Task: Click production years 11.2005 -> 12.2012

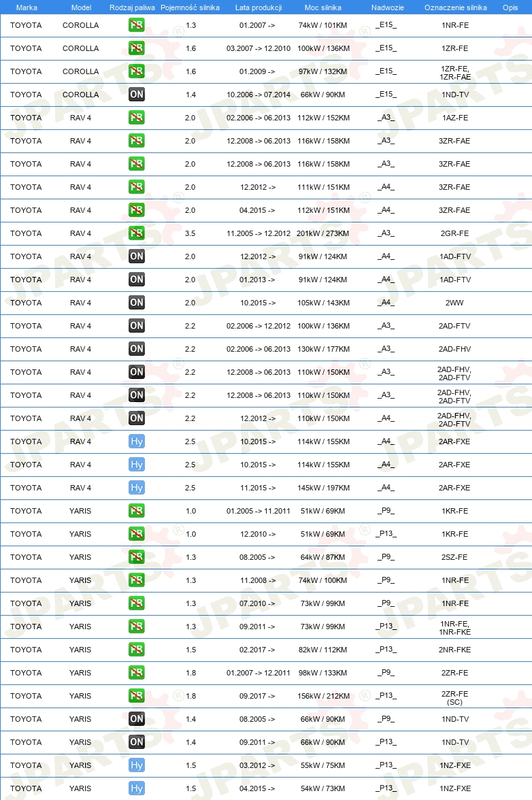Action: [259, 233]
